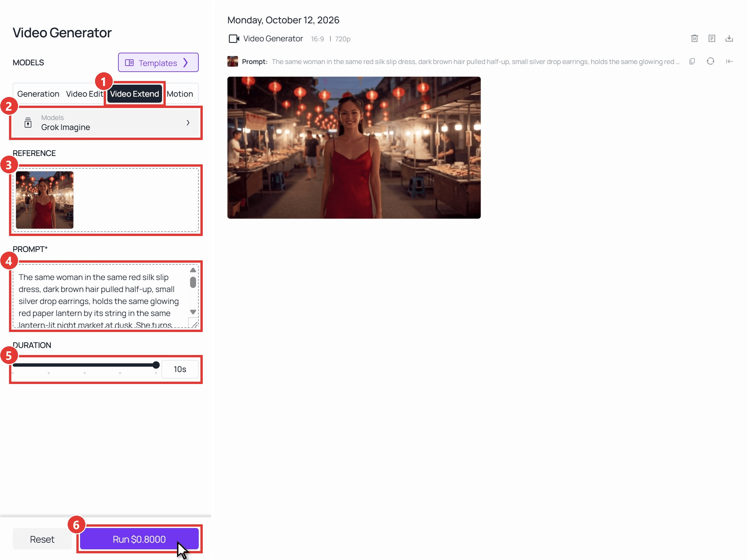Click the truncated prompt text in results
This screenshot has width=747, height=560.
pos(476,62)
